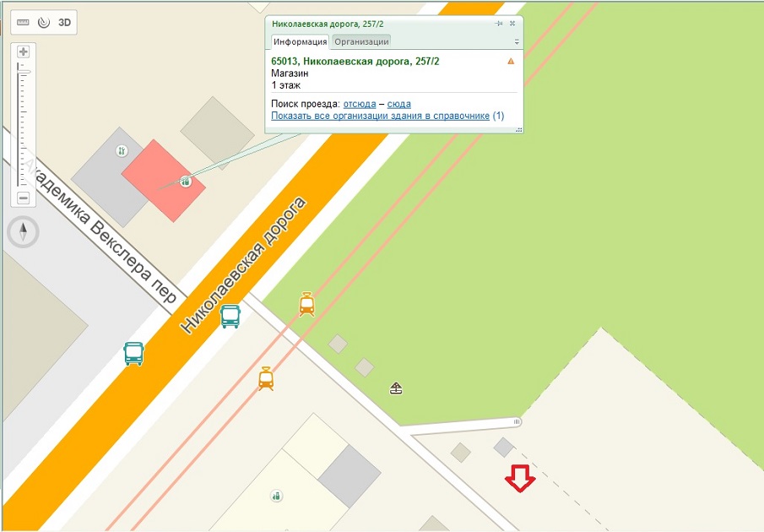Click the beach umbrella icon in the park
Image resolution: width=764 pixels, height=532 pixels.
396,388
